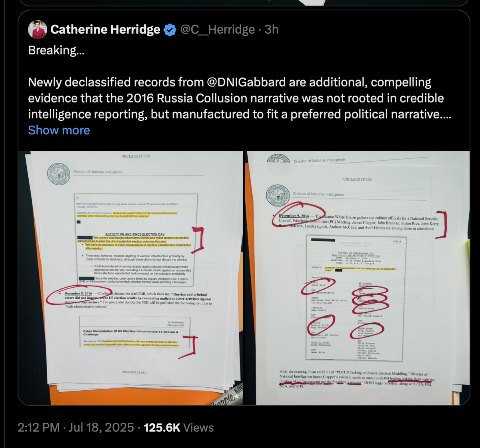Open the 3h quoted post timestamp
Screen dimensions: 480x448
[x=272, y=29]
